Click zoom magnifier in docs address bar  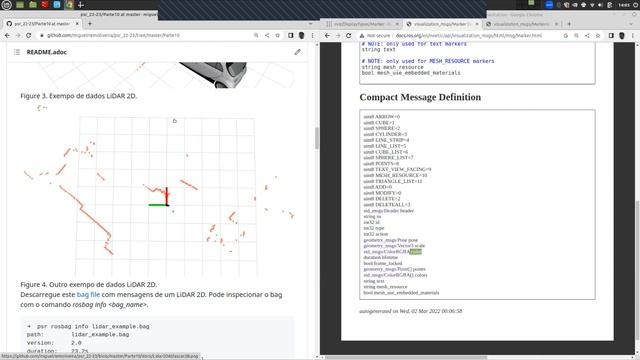576,36
